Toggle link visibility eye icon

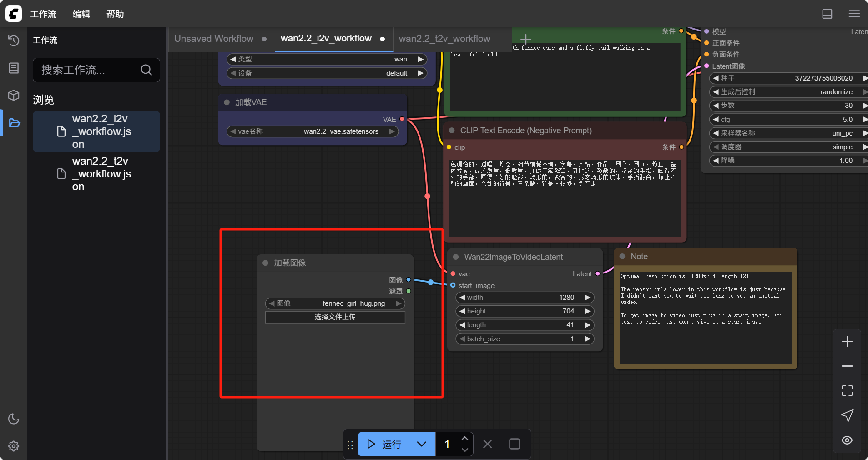pyautogui.click(x=847, y=440)
